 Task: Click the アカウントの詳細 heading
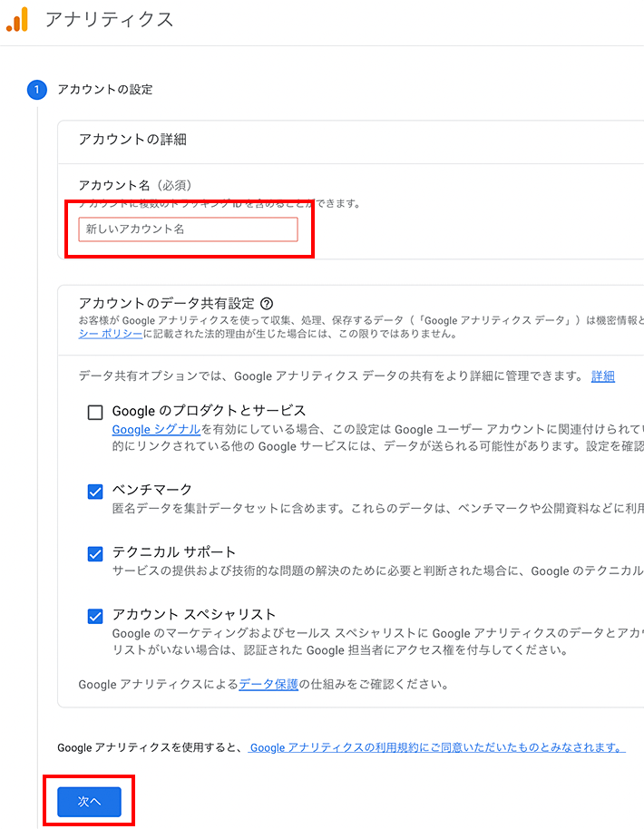[x=132, y=140]
